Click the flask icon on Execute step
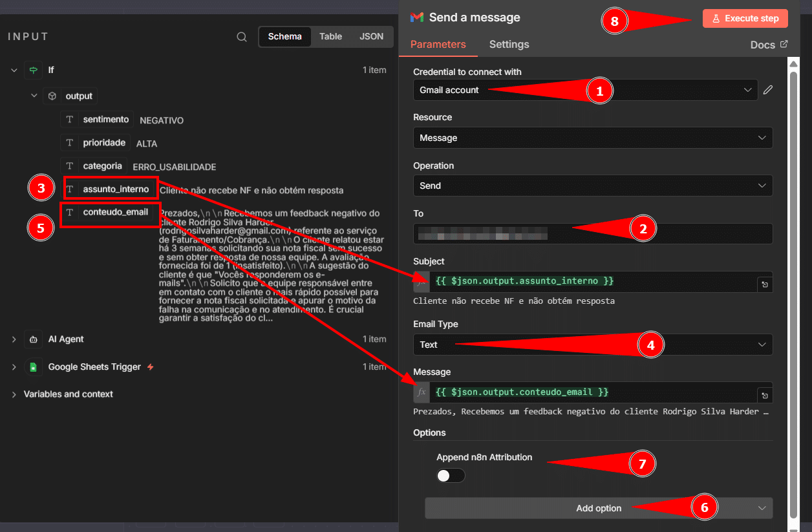812x532 pixels. click(716, 19)
